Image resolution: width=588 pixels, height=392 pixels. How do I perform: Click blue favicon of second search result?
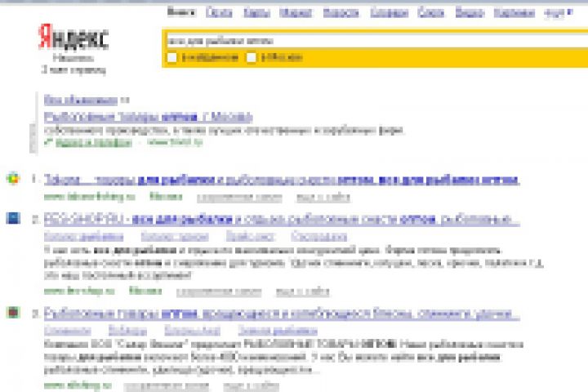(x=13, y=218)
